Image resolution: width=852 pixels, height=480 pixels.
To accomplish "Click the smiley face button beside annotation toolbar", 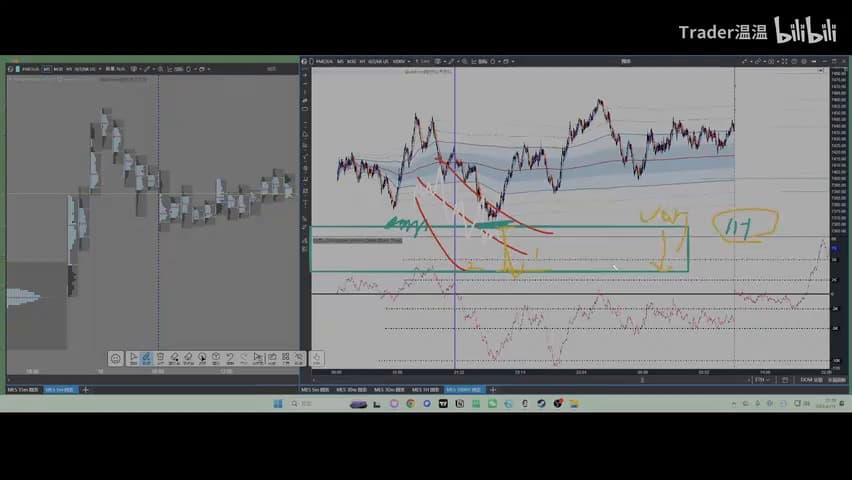I will (x=115, y=358).
